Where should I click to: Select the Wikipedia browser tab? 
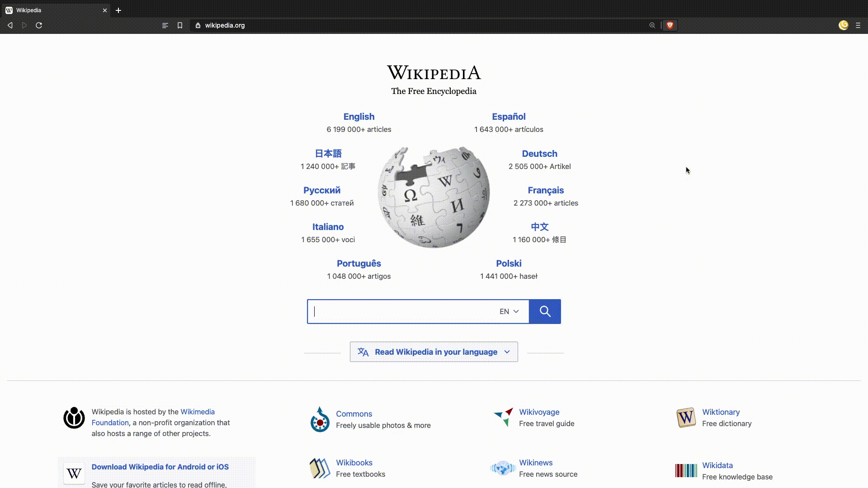tap(54, 10)
